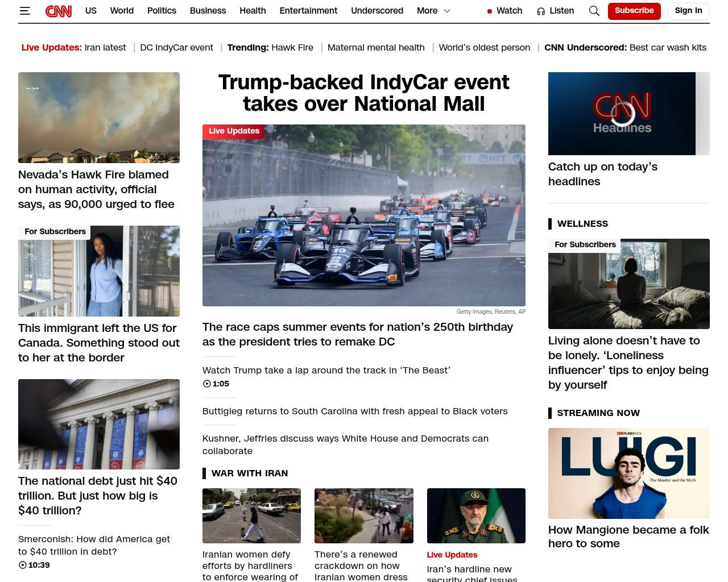
Task: Open the Buttigieg South Carolina story
Action: [355, 411]
